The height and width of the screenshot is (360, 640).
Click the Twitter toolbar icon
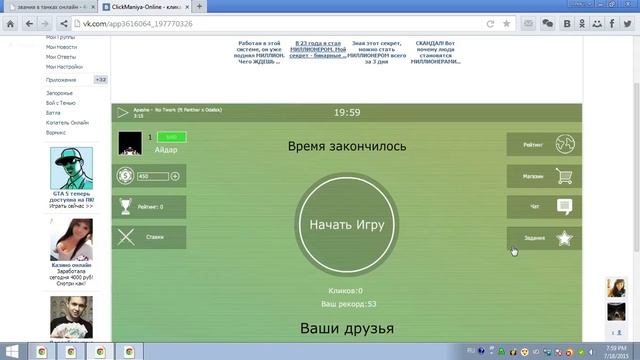point(627,24)
